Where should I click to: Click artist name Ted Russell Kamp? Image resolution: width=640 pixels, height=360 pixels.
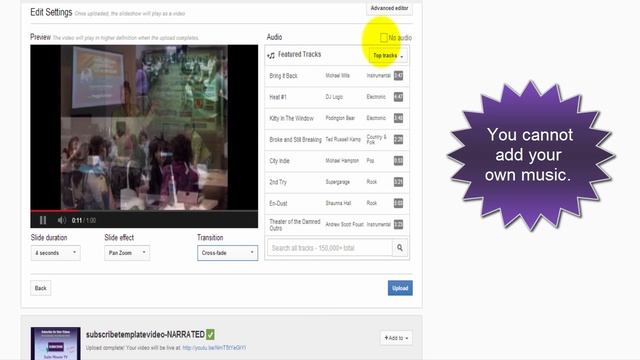click(343, 139)
